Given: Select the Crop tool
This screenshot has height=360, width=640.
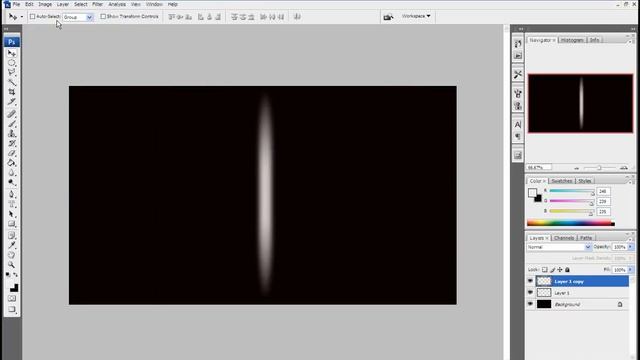Looking at the screenshot, I should 11,92.
